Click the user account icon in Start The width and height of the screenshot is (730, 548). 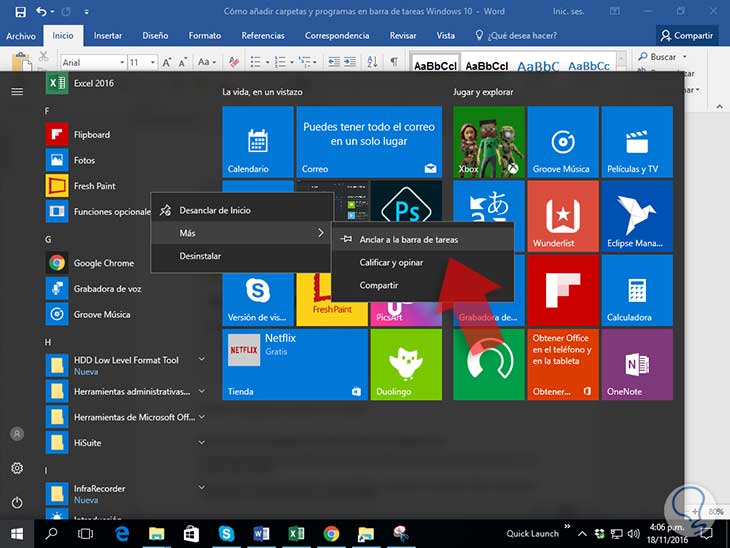[x=17, y=434]
